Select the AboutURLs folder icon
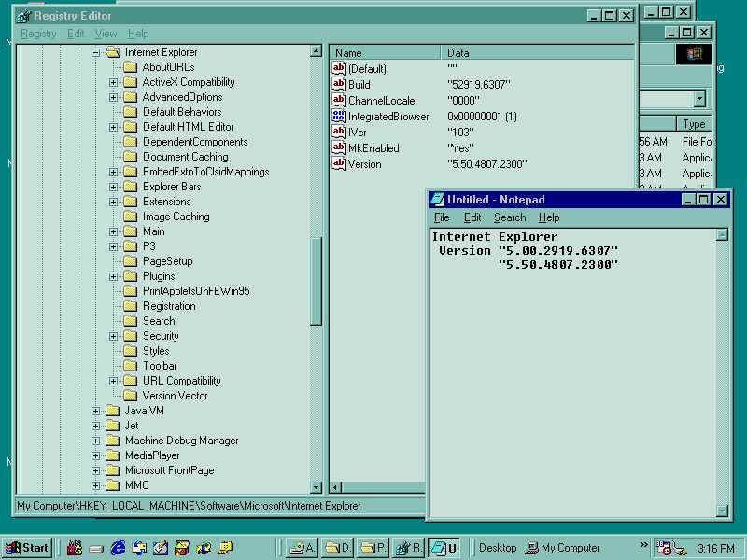Viewport: 747px width, 560px height. click(130, 67)
